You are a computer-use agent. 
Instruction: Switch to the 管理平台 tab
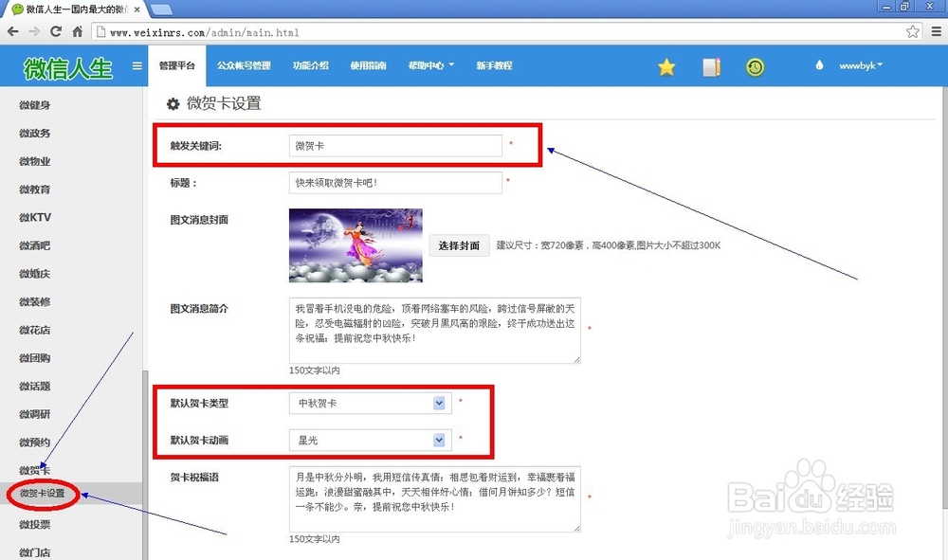pyautogui.click(x=176, y=66)
